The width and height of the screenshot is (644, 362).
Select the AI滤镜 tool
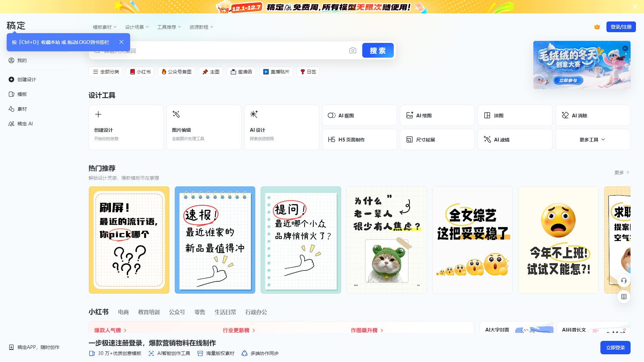click(515, 139)
